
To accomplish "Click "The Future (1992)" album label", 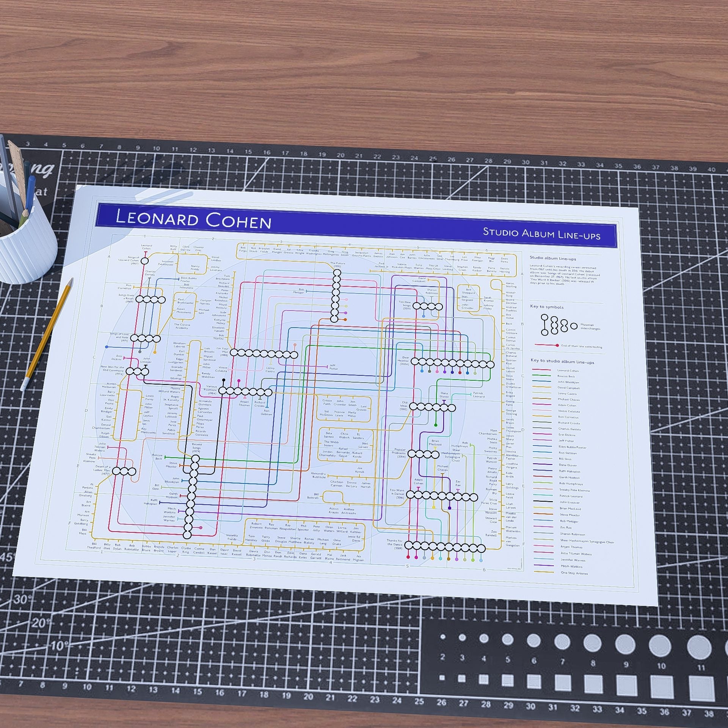I will (x=337, y=265).
